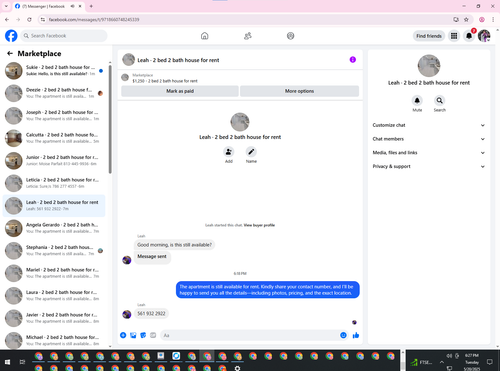Open the notifications bell
This screenshot has height=371, width=500.
tap(469, 36)
